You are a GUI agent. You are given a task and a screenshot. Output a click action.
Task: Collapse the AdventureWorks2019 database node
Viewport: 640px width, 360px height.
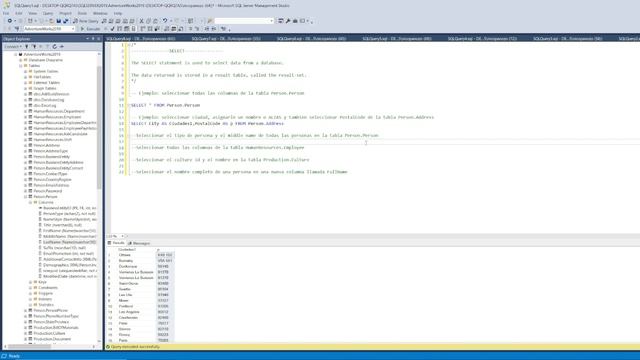16,54
